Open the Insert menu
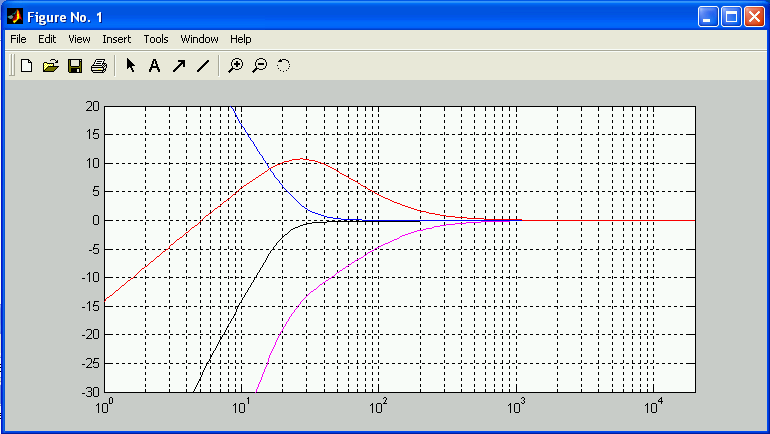This screenshot has height=434, width=770. (x=116, y=39)
